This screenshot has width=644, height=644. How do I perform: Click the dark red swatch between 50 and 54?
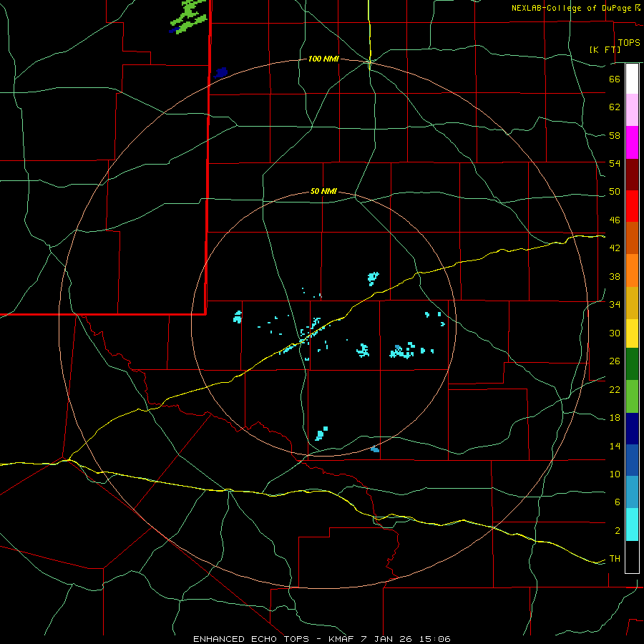click(632, 175)
